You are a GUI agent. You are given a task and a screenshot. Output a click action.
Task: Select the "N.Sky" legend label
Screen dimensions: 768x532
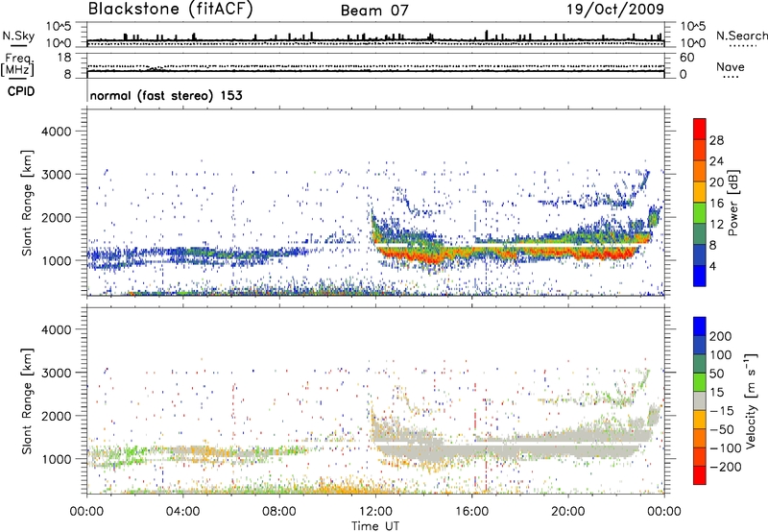tap(18, 36)
